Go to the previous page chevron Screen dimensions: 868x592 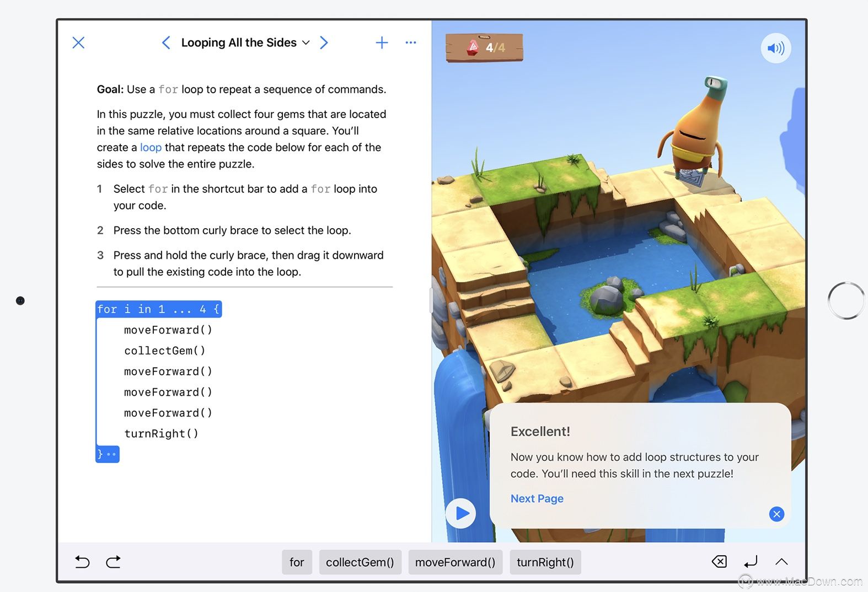[x=166, y=42]
